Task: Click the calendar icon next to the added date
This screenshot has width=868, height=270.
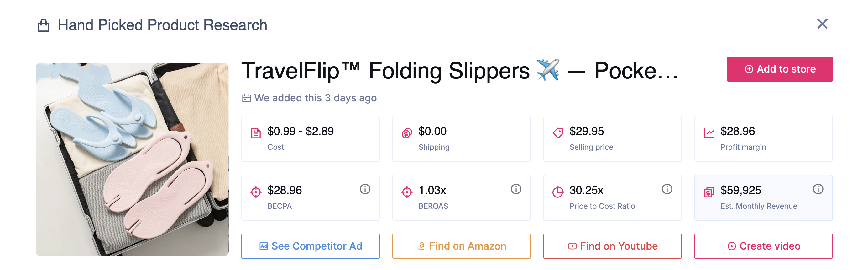Action: pos(246,98)
